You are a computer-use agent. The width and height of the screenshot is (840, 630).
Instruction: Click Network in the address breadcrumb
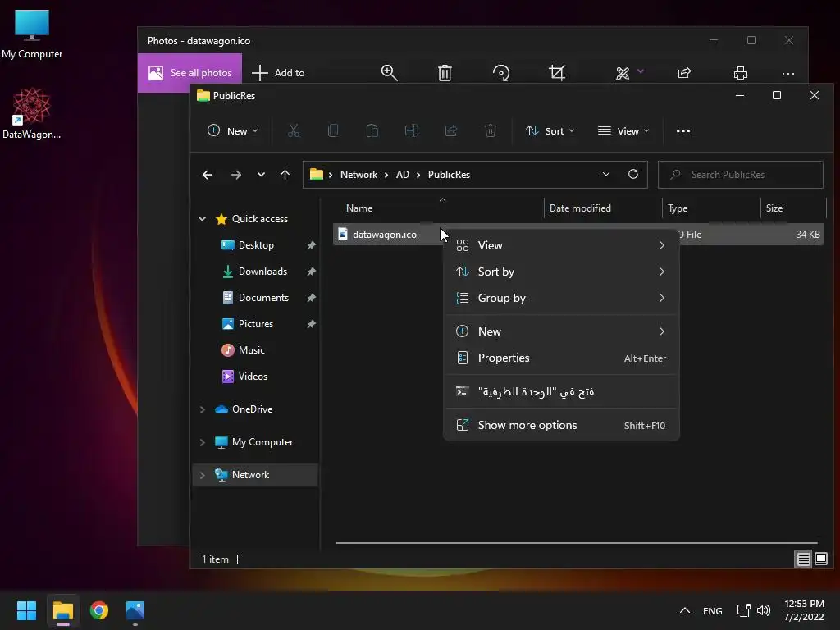(358, 175)
